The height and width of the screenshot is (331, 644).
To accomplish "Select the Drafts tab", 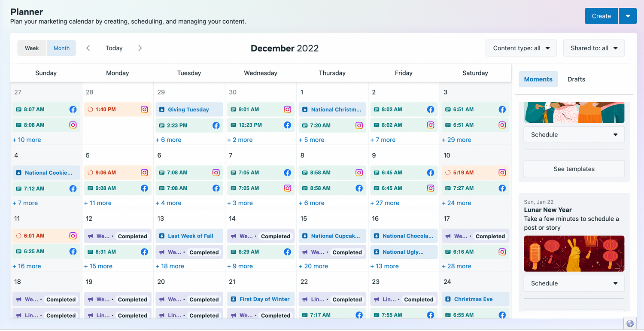I will pyautogui.click(x=576, y=79).
